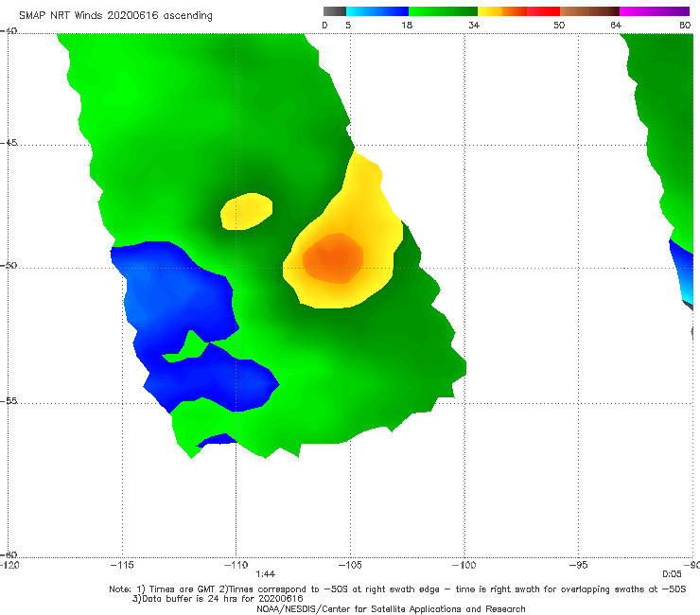Click the note line starting 'Note: 1) Times are GMT'
Image resolution: width=700 pixels, height=615 pixels.
pos(397,589)
